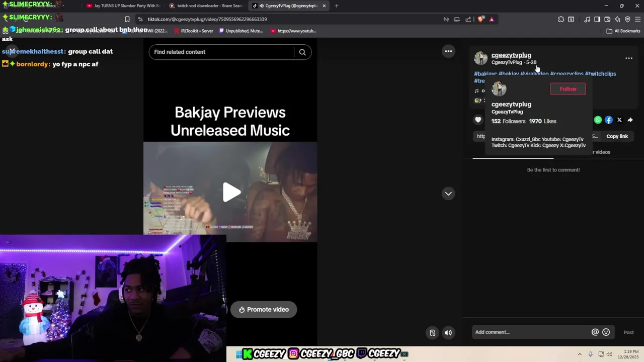Switch to the Jay TURNS UP Slumber Party browser tab
644x362 pixels.
click(x=122, y=6)
